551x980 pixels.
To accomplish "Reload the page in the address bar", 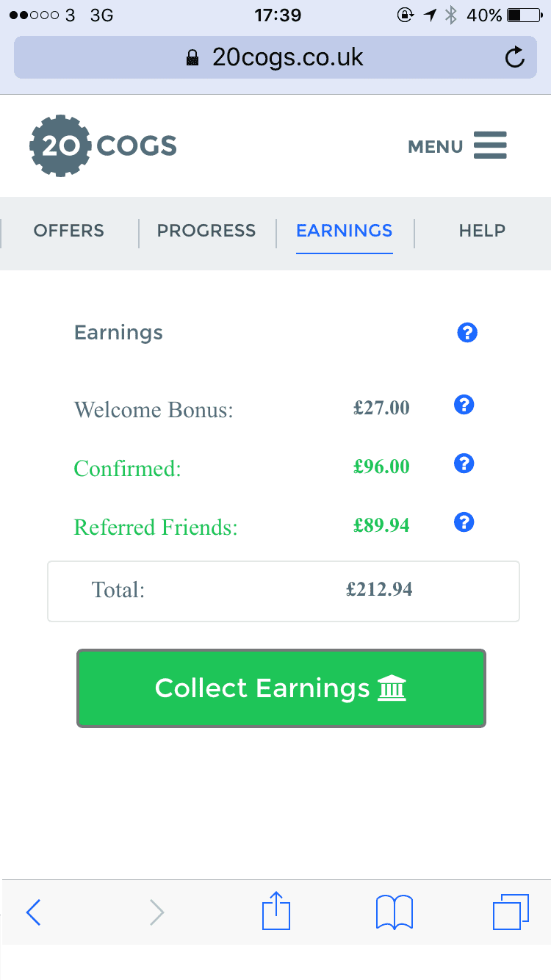I will click(x=515, y=57).
